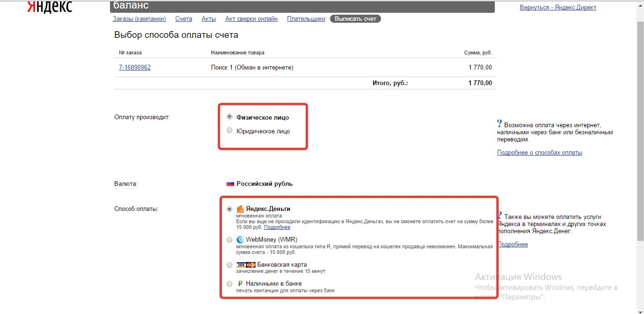Click Подробнее link under terminals note
Image resolution: width=644 pixels, height=314 pixels.
tap(512, 244)
